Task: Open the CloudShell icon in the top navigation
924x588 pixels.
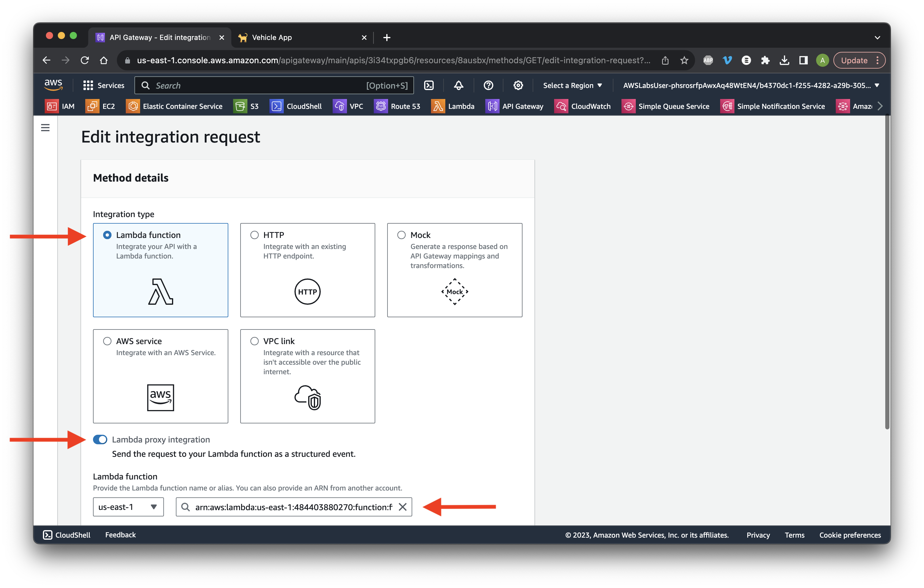Action: 429,85
